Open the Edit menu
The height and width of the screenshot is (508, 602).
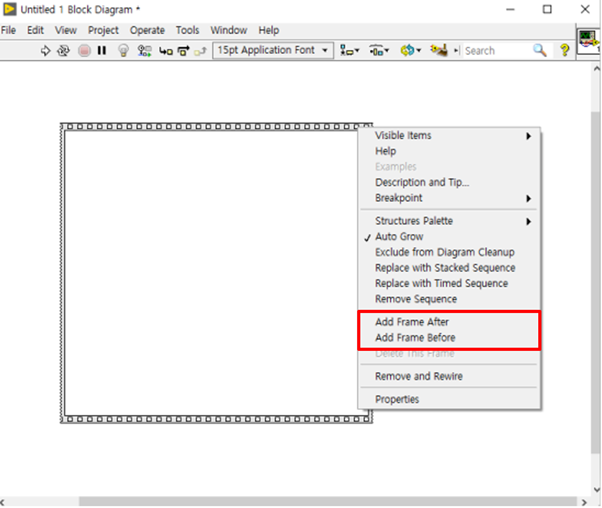click(35, 30)
